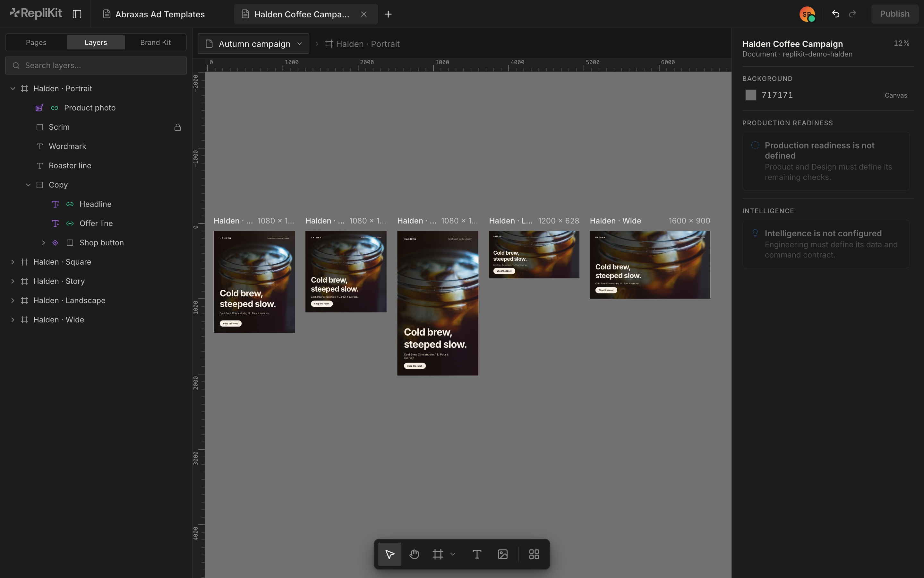Click the link icon on Headline layer
Image resolution: width=924 pixels, height=578 pixels.
click(70, 204)
